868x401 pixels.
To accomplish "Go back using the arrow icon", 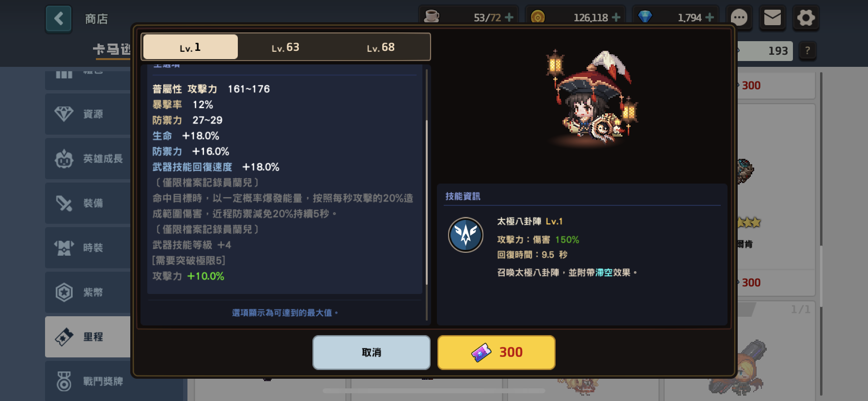I will pos(59,19).
